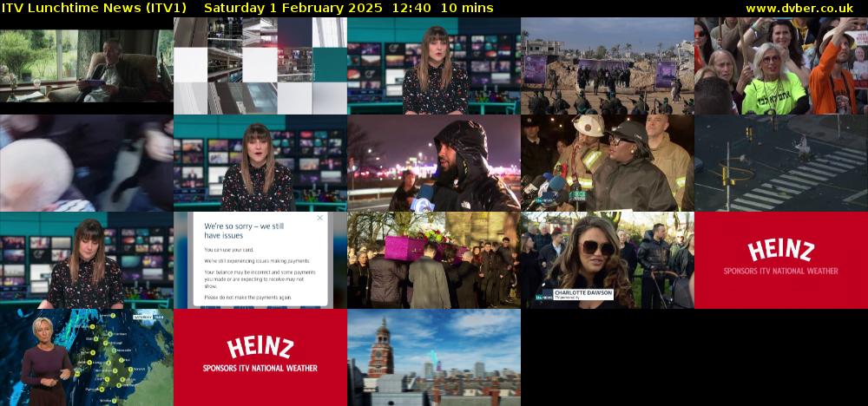Click the ITV Lunchtime News (ITV1) title
This screenshot has width=868, height=406.
click(94, 9)
